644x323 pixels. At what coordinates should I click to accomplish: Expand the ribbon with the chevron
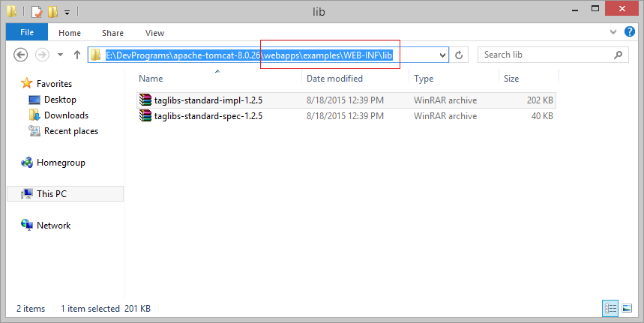(x=613, y=31)
